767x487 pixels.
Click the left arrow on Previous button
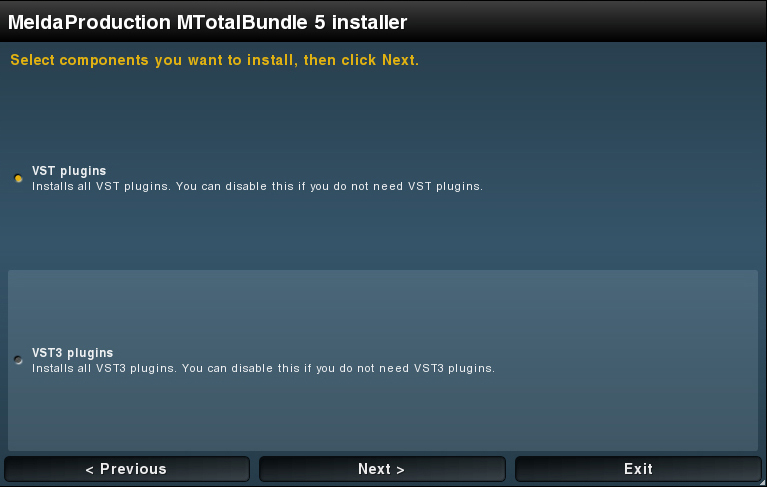[x=89, y=470]
